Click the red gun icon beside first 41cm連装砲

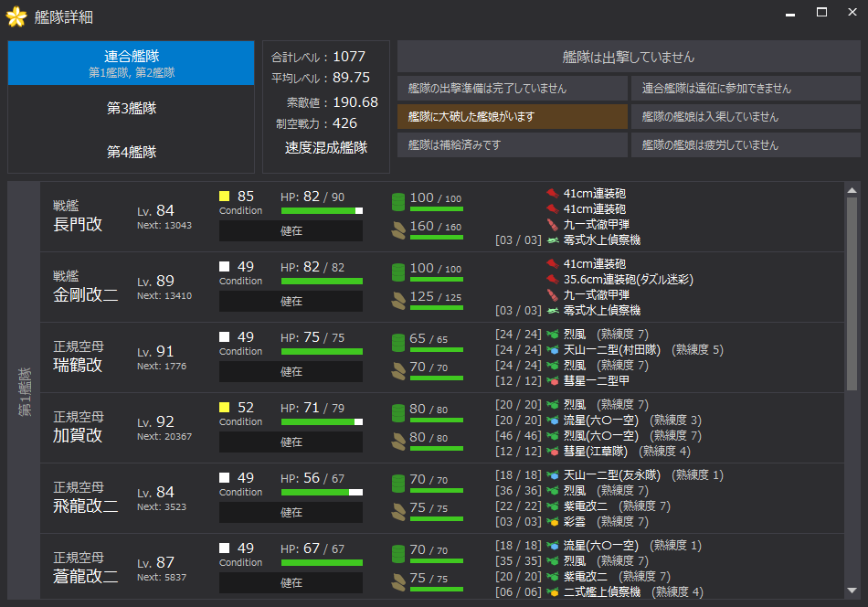pos(552,193)
